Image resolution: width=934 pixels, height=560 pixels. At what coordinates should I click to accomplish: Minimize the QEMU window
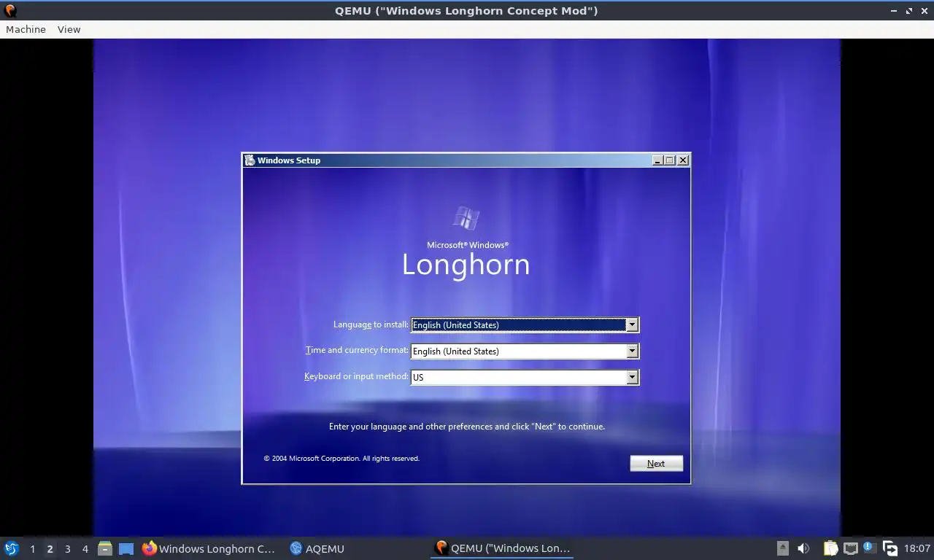click(x=894, y=11)
